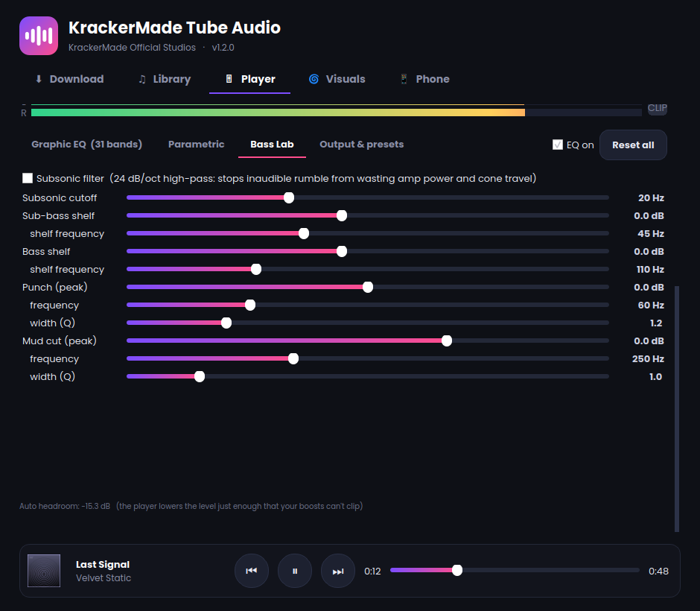
Task: Pause the current song
Action: 295,571
